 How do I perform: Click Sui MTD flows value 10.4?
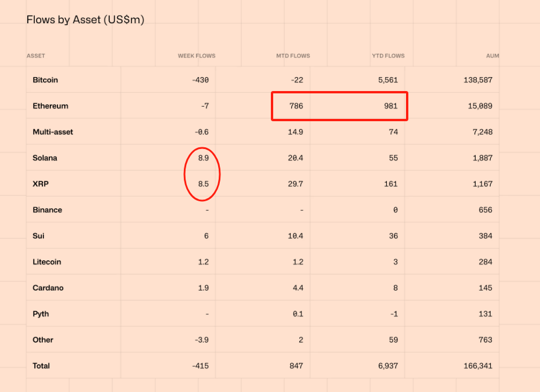[x=295, y=236]
